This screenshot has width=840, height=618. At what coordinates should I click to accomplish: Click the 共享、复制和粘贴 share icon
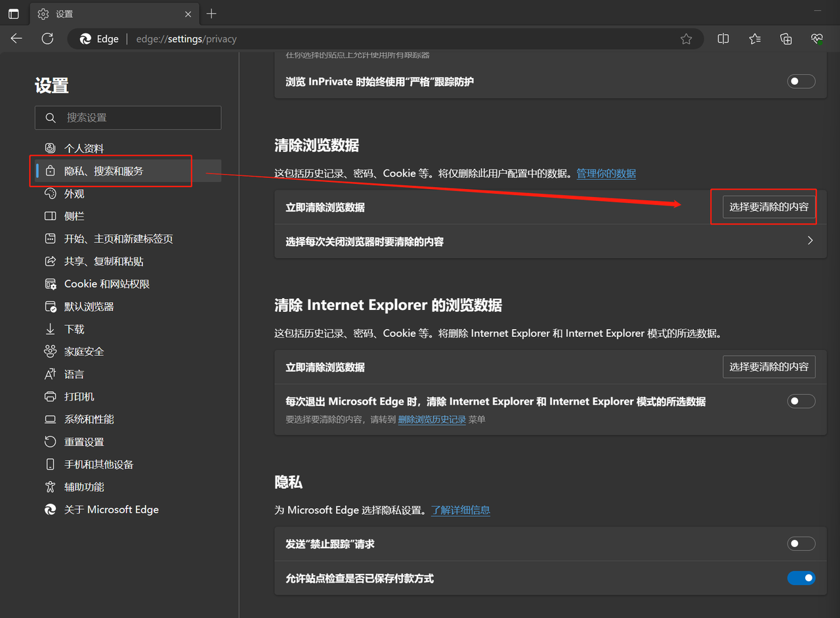click(50, 261)
